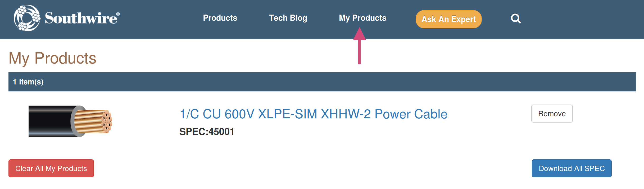Click the pink upward arrow annotation
This screenshot has width=644, height=189.
(359, 46)
